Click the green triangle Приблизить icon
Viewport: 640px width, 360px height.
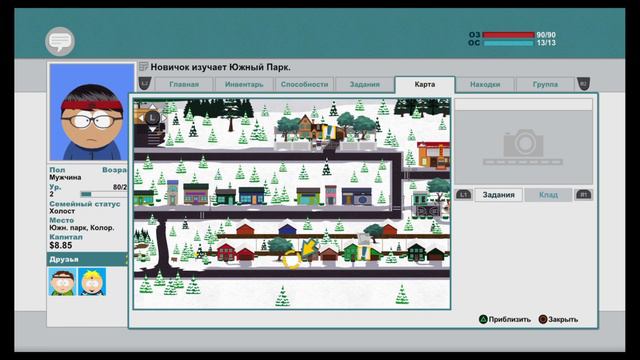pos(483,319)
